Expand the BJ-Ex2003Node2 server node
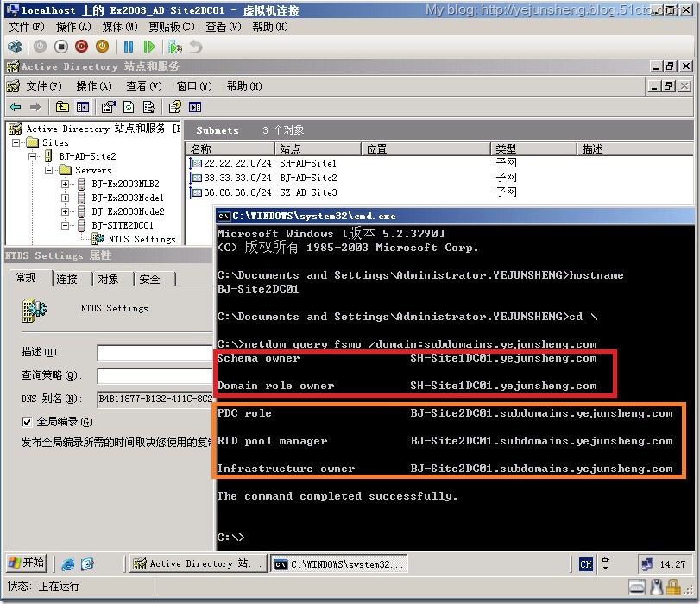Viewport: 700px width, 604px height. pyautogui.click(x=66, y=211)
